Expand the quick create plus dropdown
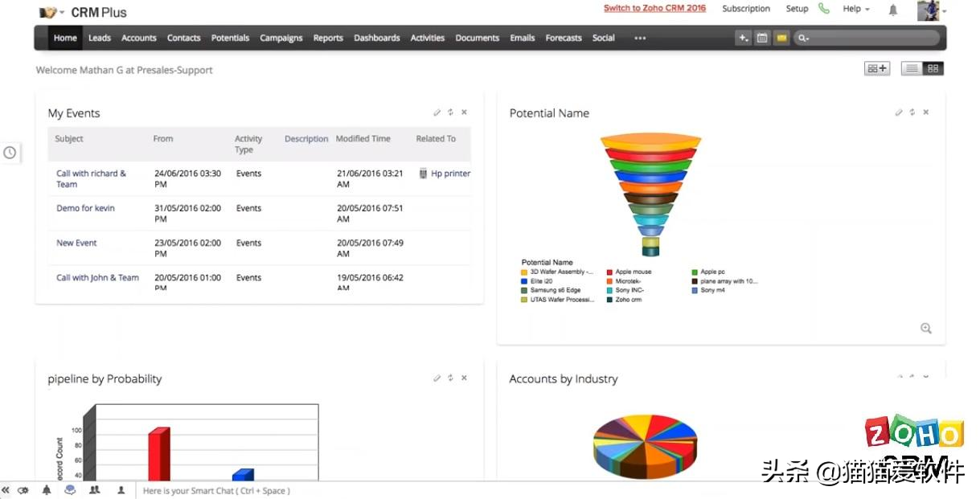 click(743, 38)
